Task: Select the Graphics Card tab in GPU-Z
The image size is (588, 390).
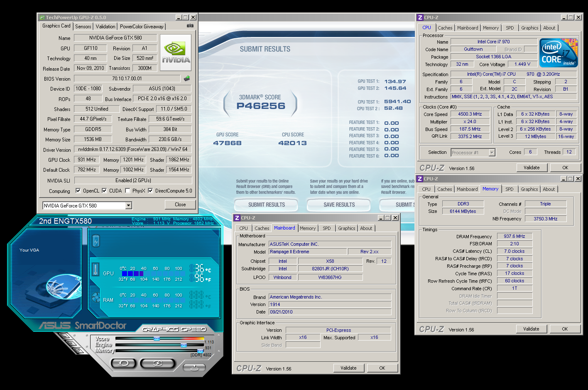Action: [56, 26]
